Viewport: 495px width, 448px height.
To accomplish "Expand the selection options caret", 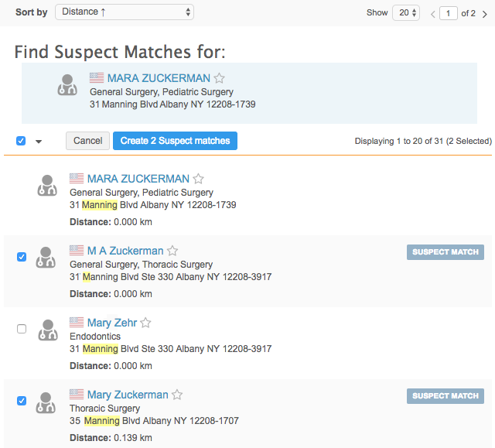I will click(x=39, y=142).
